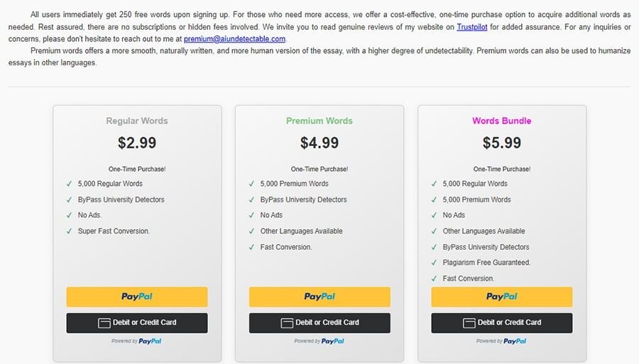The height and width of the screenshot is (364, 639).
Task: Click the card icon in Words Bundle button
Action: tap(469, 323)
